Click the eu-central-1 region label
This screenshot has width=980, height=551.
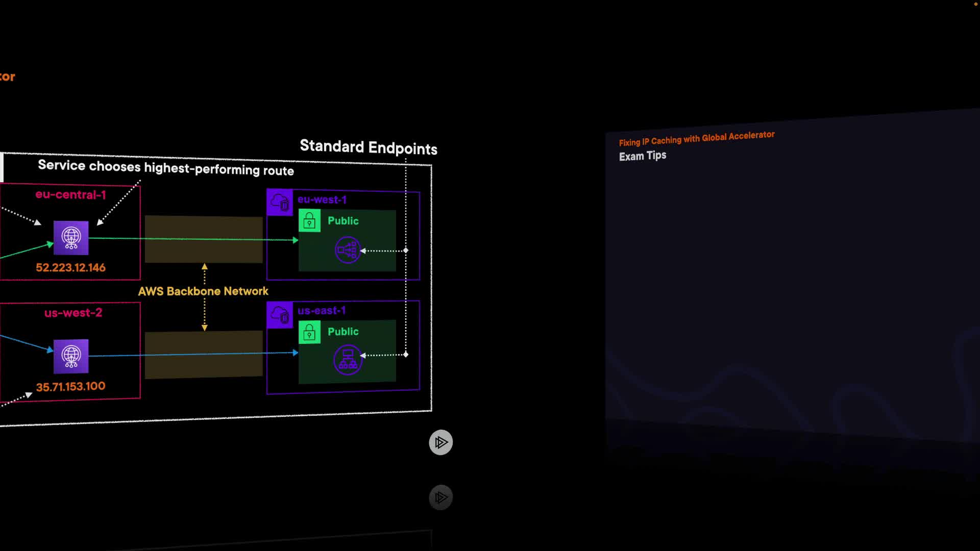[70, 194]
